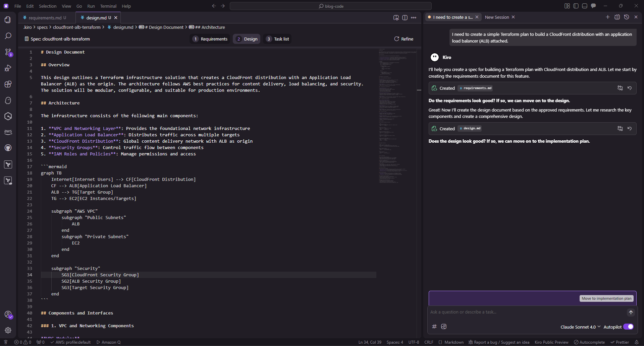Open the requirements.md file chip in chat
The width and height of the screenshot is (644, 346).
tap(475, 88)
